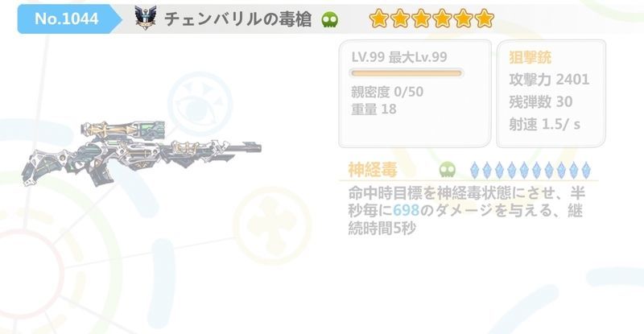Viewport: 644px width, 334px height.
Task: Click the fifth blue skill crystal
Action: [524, 170]
